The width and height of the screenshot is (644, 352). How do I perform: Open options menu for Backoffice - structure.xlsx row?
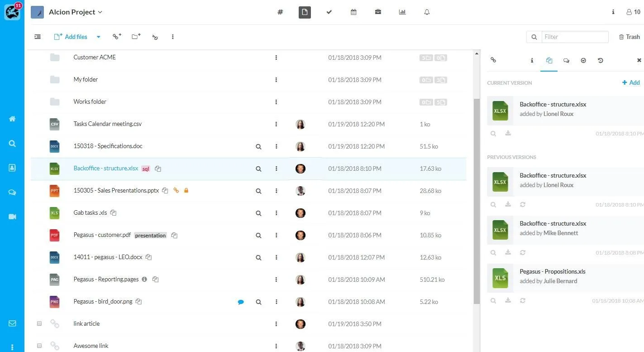(276, 169)
